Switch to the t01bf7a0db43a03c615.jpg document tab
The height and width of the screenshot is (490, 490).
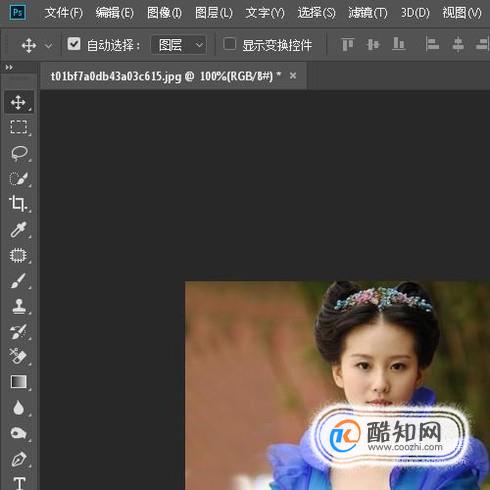point(166,76)
